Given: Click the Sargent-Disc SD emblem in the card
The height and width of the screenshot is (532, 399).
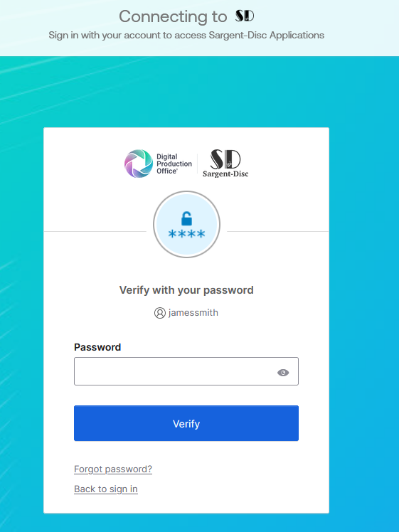Looking at the screenshot, I should [225, 159].
